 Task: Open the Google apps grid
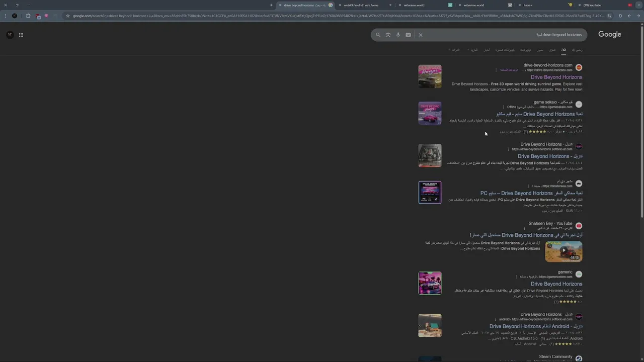point(21,35)
